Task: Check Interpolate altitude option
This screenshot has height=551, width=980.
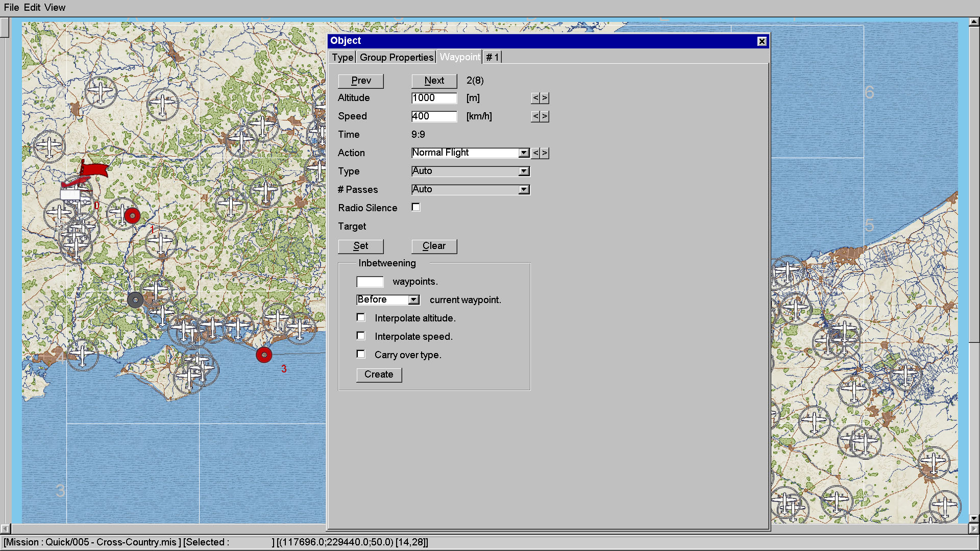Action: 361,317
